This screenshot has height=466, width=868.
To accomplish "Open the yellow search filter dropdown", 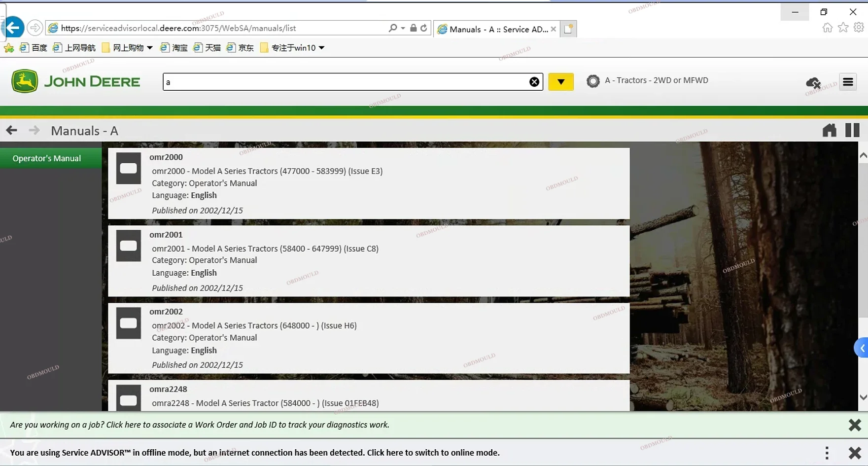I will 560,82.
